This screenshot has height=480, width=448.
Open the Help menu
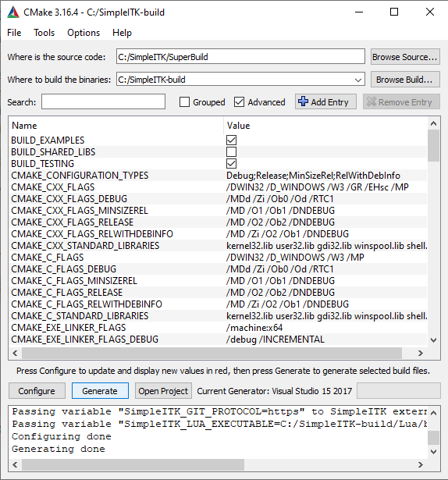pos(122,33)
